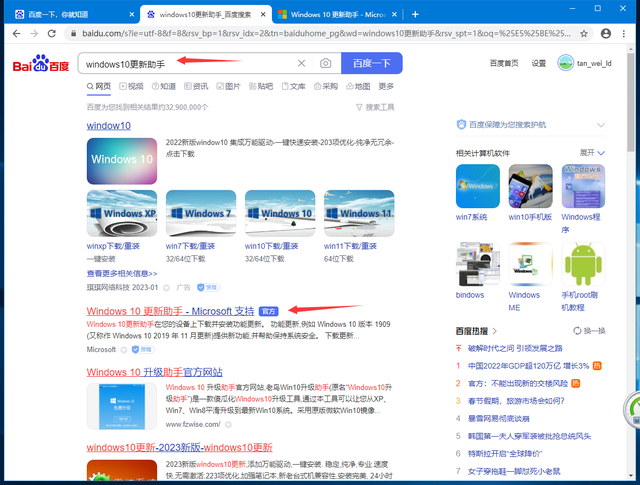Reload the page with the refresh icon
This screenshot has height=485, width=640.
(51, 33)
